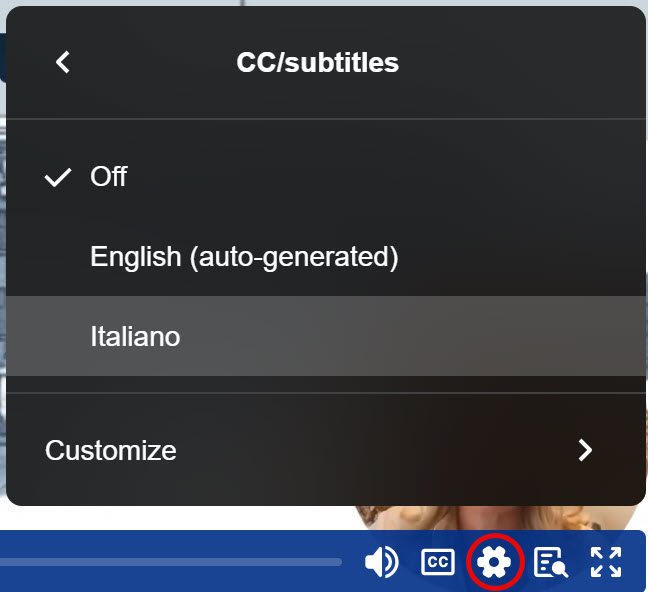
Task: Seek using the video progress bar
Action: pos(170,562)
